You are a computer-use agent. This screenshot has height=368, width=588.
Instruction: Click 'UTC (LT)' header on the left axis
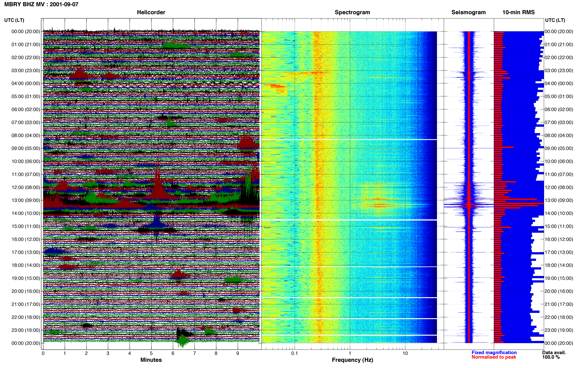tap(14, 20)
